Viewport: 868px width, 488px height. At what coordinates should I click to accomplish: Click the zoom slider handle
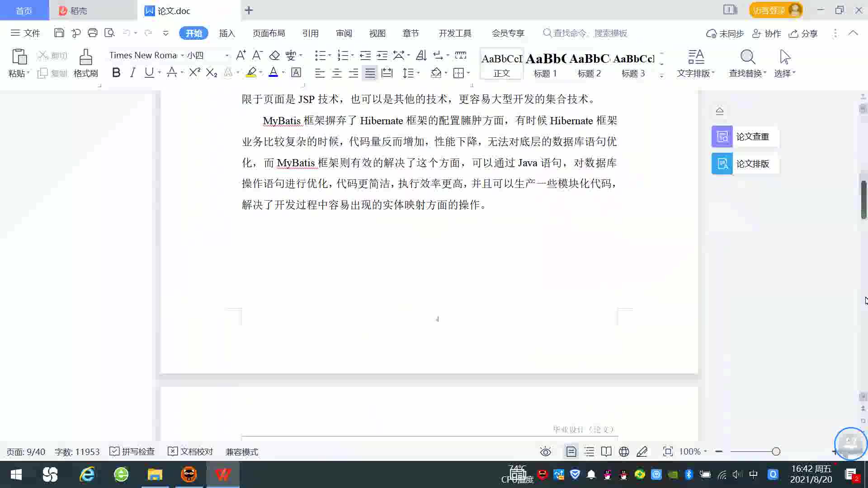tap(776, 451)
